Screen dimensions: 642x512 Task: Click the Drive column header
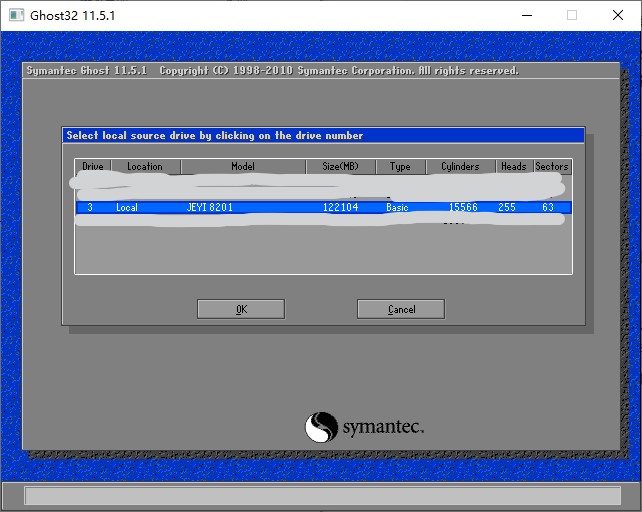tap(93, 166)
